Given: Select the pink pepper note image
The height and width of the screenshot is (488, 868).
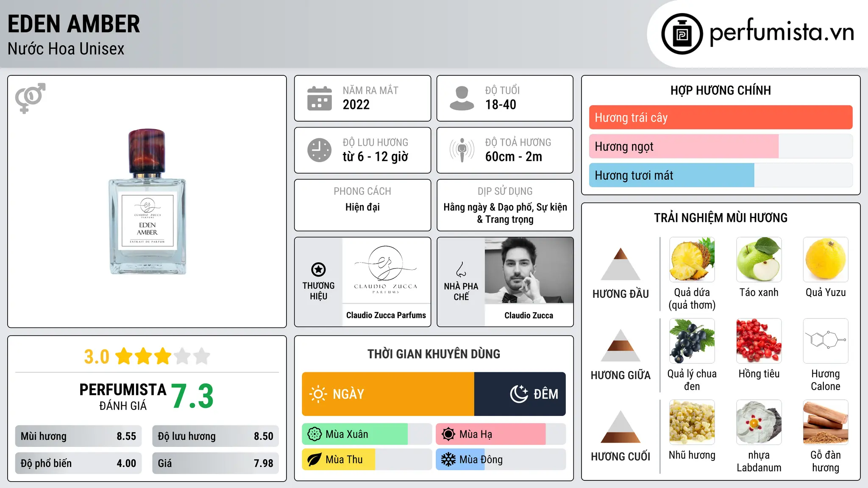Looking at the screenshot, I should tap(759, 341).
